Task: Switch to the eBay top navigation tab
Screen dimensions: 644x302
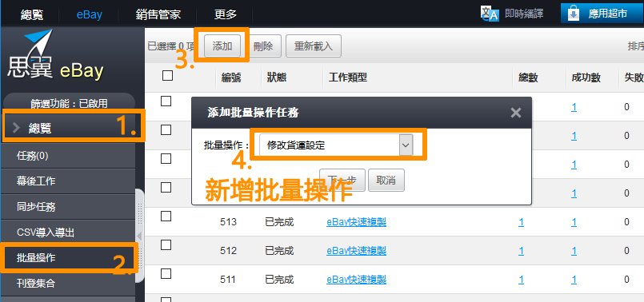Action: click(89, 14)
